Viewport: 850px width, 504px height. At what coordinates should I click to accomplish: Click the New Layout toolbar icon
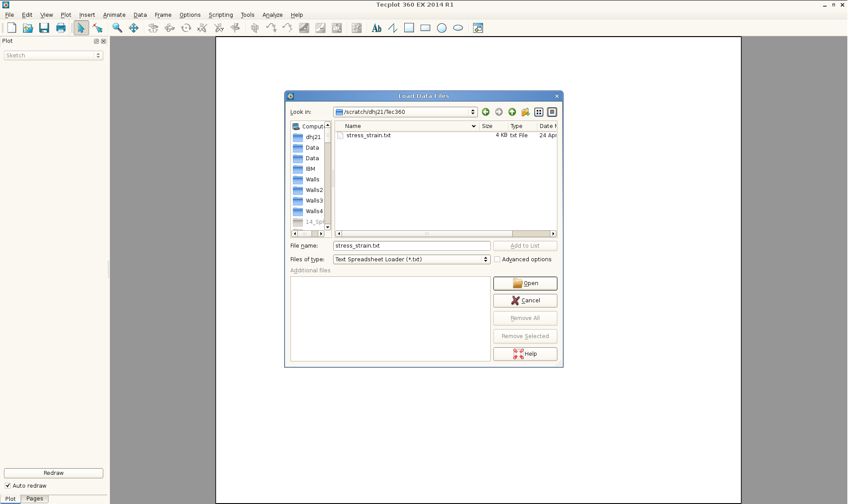click(12, 28)
